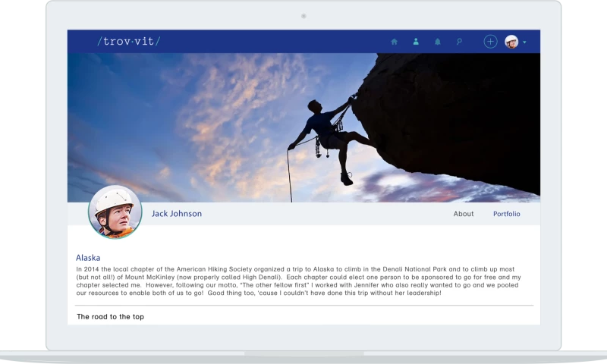The width and height of the screenshot is (607, 364).
Task: Click the small avatar in navbar
Action: tap(511, 42)
